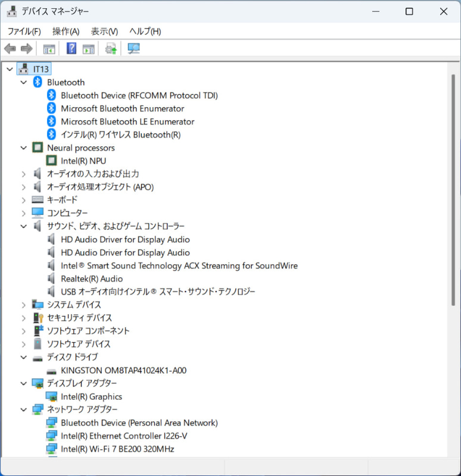This screenshot has width=461, height=476.
Task: Expand the システム デバイス category
Action: pos(24,305)
